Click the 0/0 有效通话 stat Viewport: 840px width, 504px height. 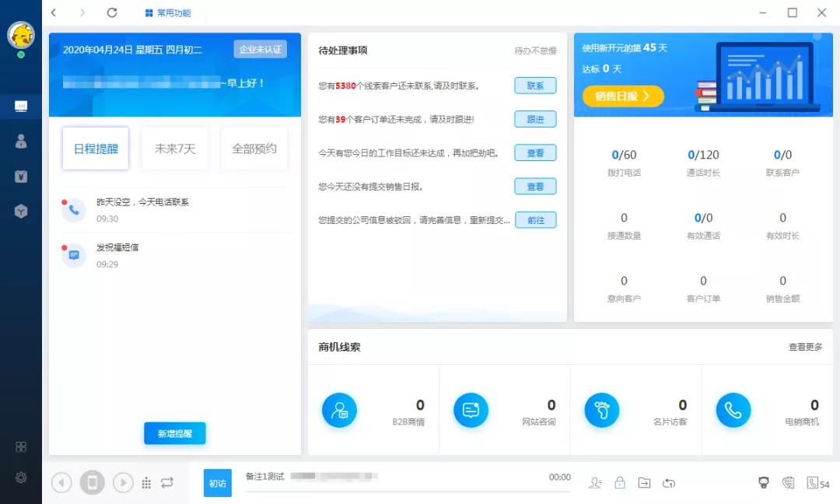tap(703, 226)
